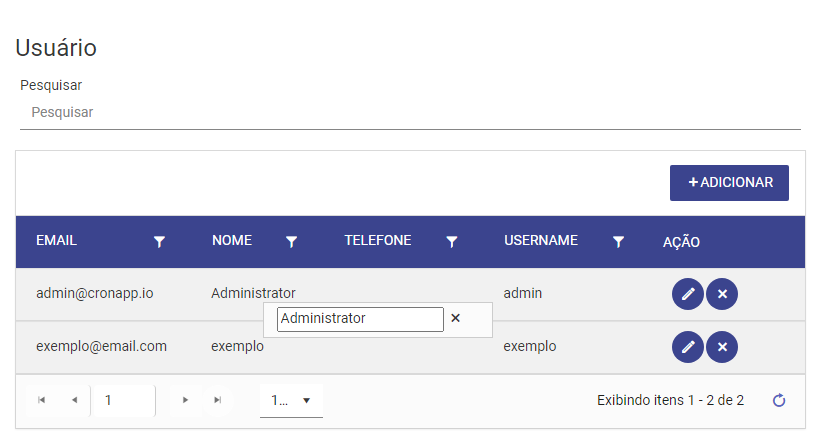Go to the previous page
Screen dimensions: 821x444
point(74,400)
